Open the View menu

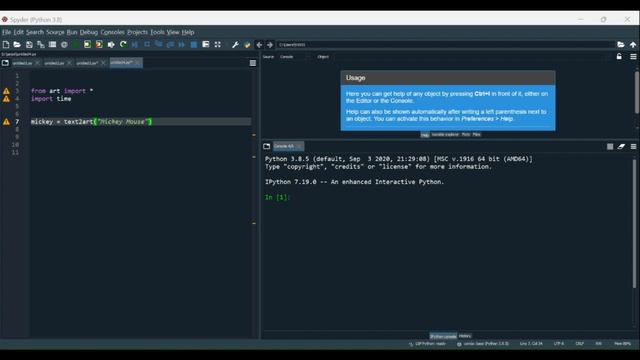tap(173, 32)
